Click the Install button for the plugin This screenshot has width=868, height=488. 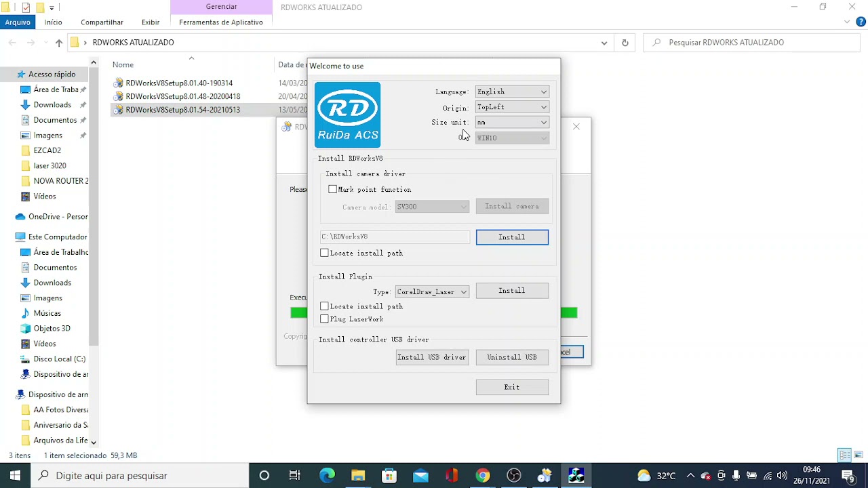[x=512, y=291]
